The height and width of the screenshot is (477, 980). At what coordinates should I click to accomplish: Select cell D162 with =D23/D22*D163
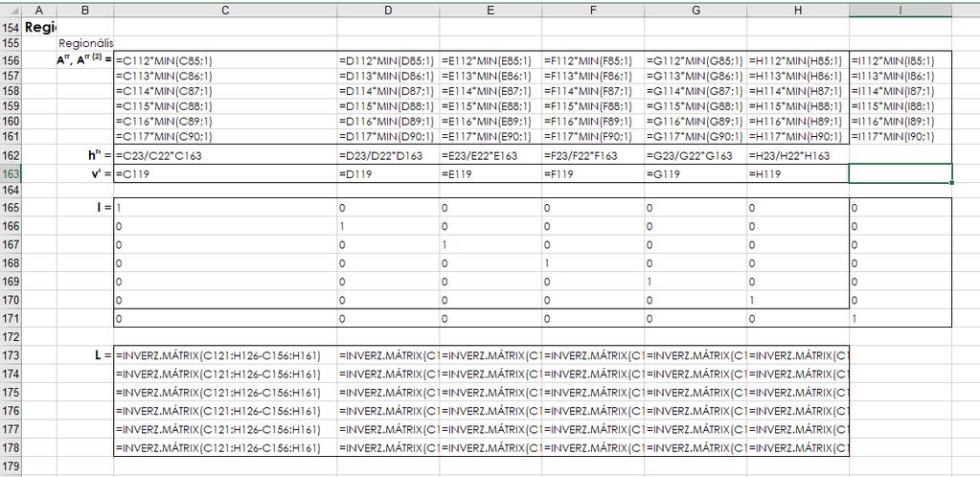[x=388, y=155]
